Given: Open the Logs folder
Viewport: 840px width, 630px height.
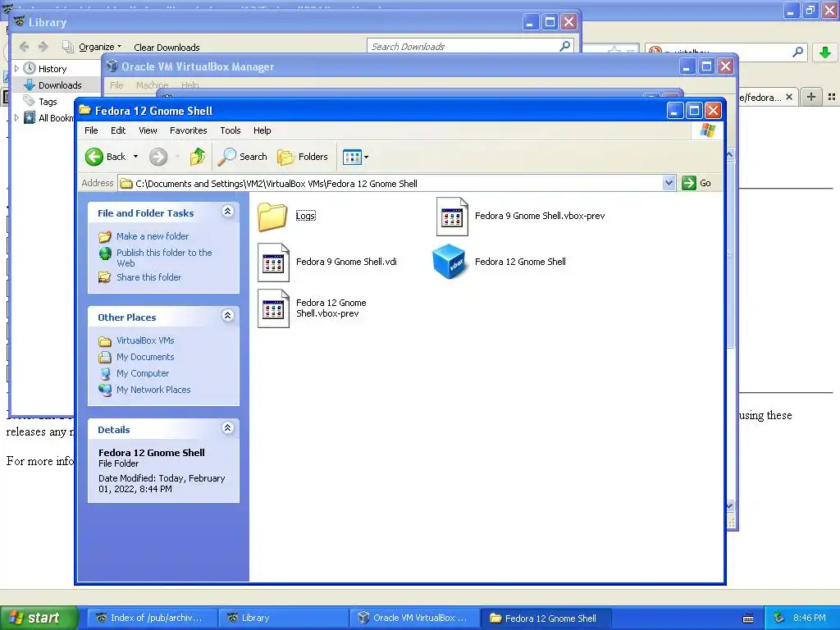Looking at the screenshot, I should [272, 217].
